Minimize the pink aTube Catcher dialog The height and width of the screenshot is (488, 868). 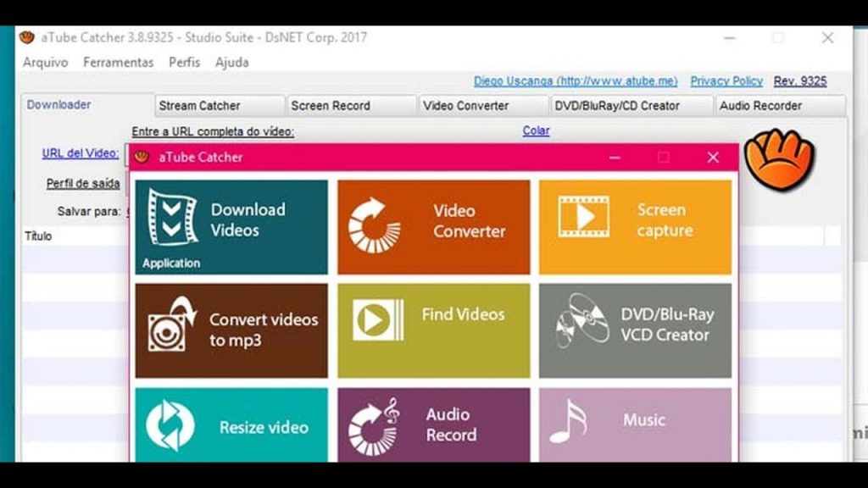(x=615, y=158)
